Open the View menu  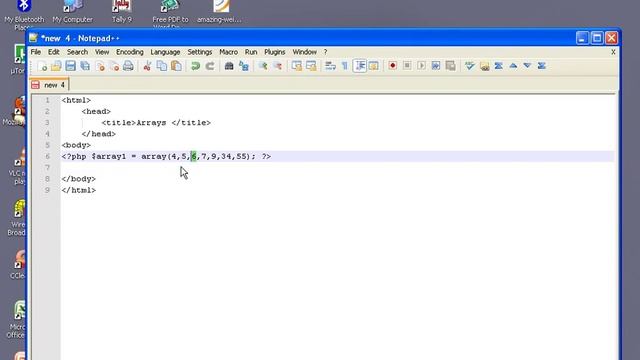click(102, 52)
